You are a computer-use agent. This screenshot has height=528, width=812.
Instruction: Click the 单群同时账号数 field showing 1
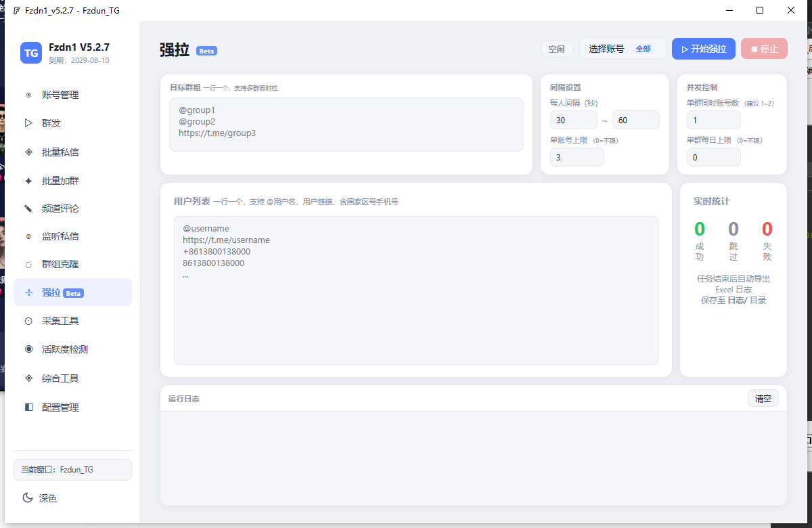[714, 120]
